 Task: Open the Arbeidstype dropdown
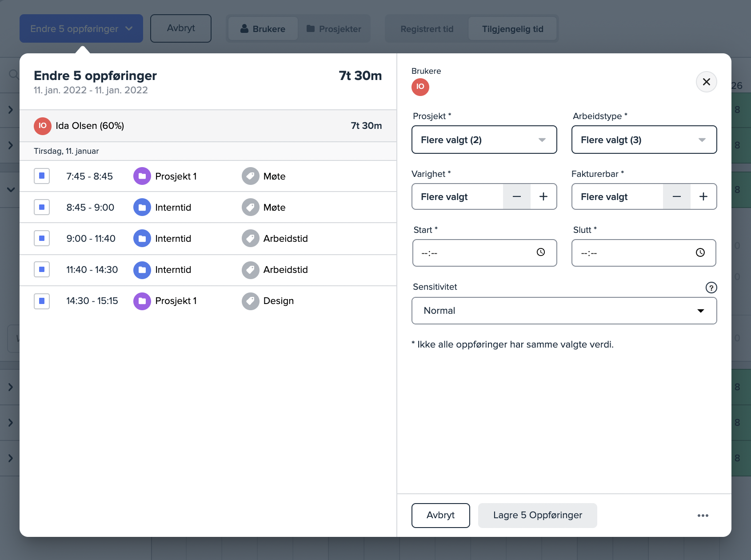(x=644, y=140)
